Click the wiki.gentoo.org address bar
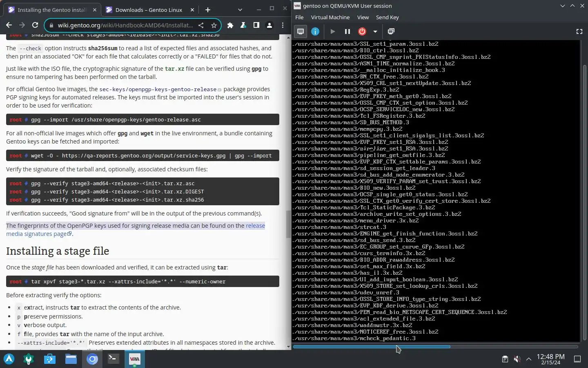This screenshot has height=368, width=588. [125, 25]
